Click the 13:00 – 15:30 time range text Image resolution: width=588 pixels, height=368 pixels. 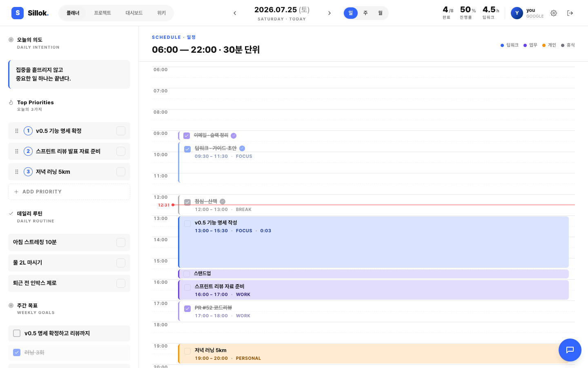(211, 231)
